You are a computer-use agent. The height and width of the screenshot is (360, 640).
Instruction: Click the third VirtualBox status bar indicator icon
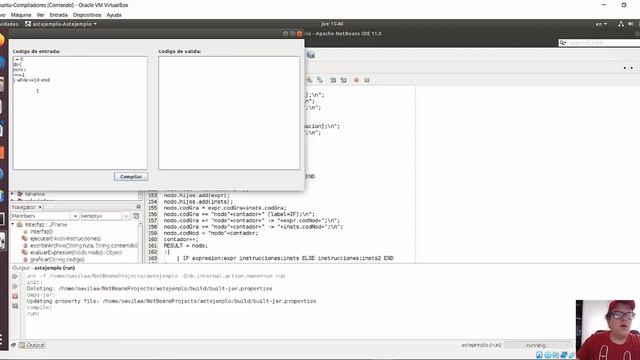tap(556, 355)
